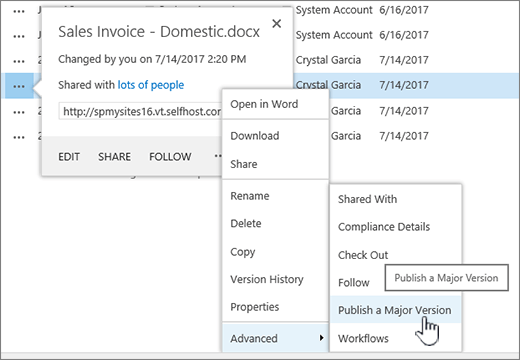Click Crystal Garcia in the highlighted row
Screen dimensions: 520x360
pos(328,85)
